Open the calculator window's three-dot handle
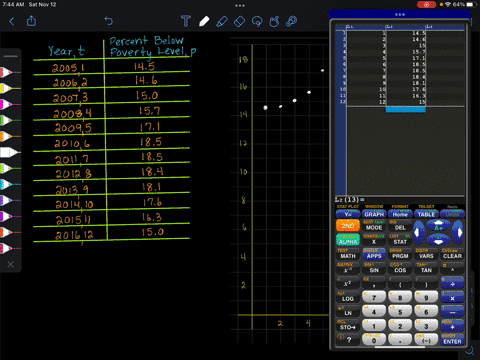The height and width of the screenshot is (360, 480). (400, 14)
